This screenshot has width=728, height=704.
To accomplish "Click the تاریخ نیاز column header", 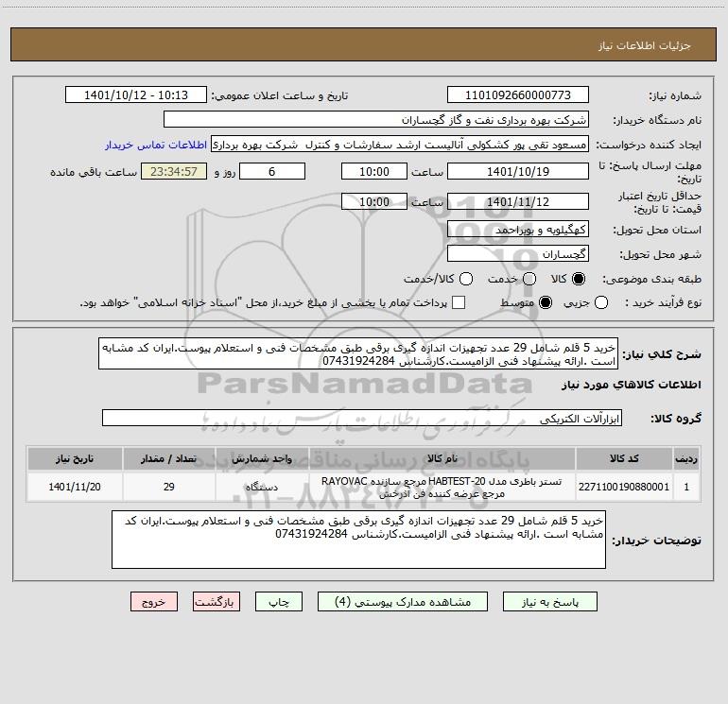I will pyautogui.click(x=75, y=458).
